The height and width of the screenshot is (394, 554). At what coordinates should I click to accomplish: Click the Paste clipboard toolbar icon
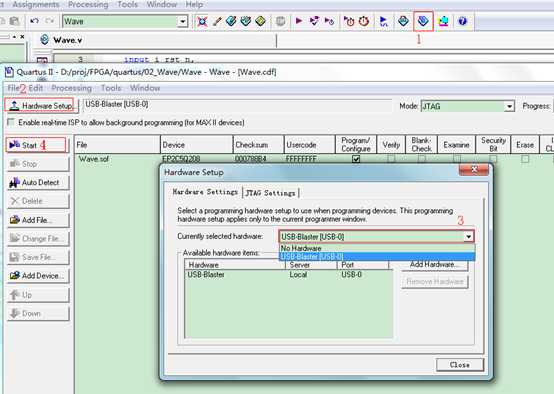coord(15,21)
